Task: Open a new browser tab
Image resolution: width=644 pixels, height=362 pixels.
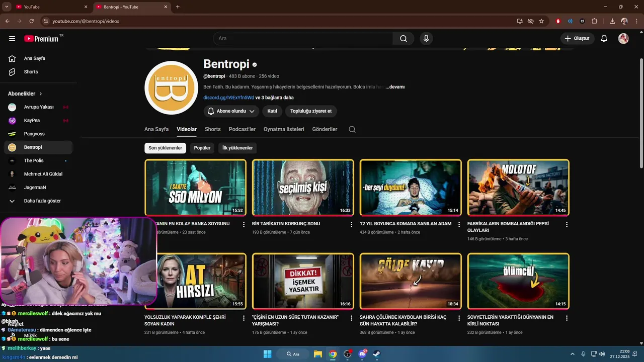Action: click(x=178, y=7)
